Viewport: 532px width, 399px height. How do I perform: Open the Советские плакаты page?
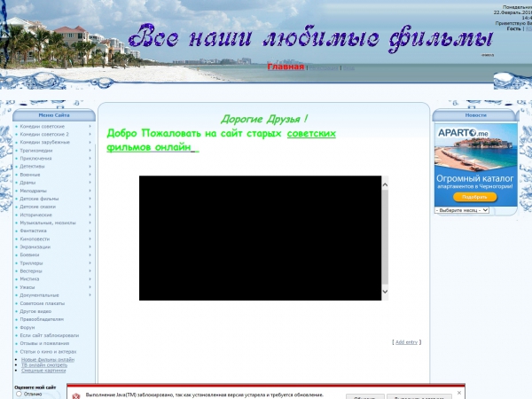[42, 303]
